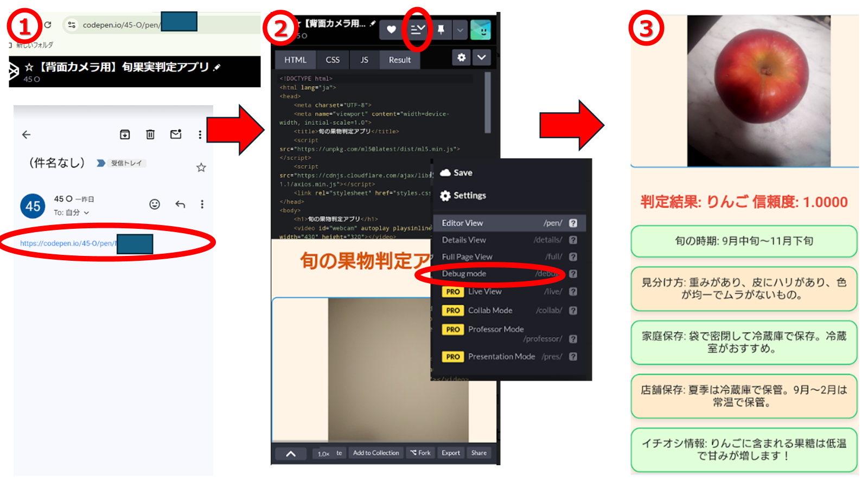Viewport: 868px width, 488px height.
Task: Open help icon for Professor Mode
Action: coord(573,339)
